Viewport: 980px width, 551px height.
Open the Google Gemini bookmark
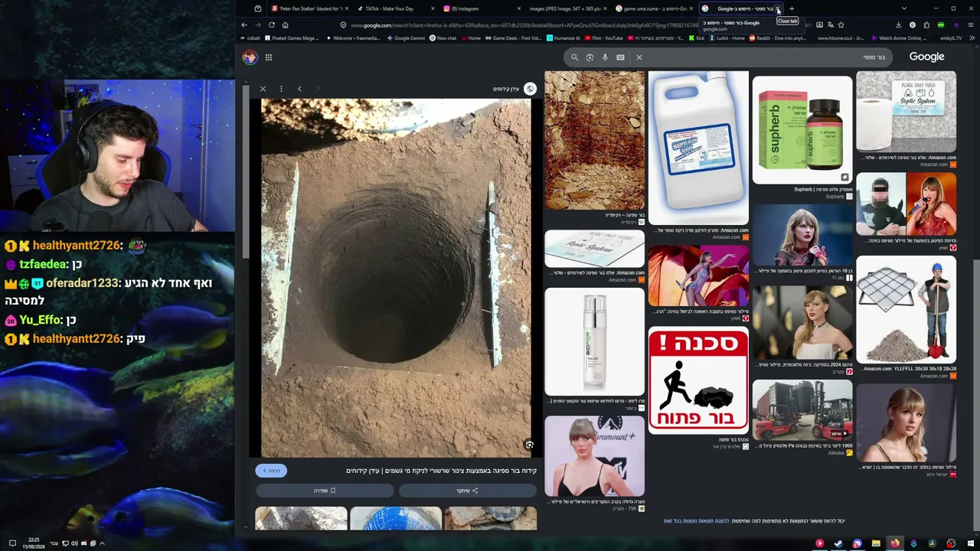click(407, 38)
